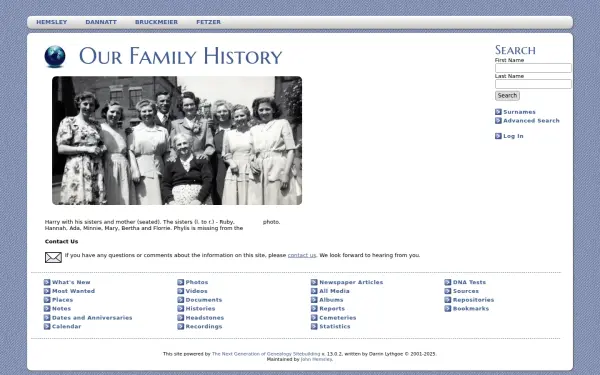Open Most Wanted link
The image size is (600, 375).
pyautogui.click(x=73, y=291)
